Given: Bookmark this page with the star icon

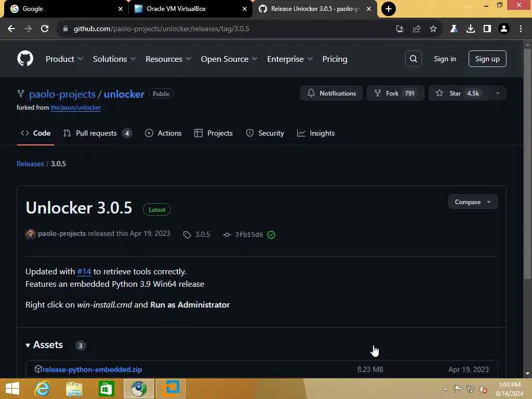Looking at the screenshot, I should [x=433, y=29].
